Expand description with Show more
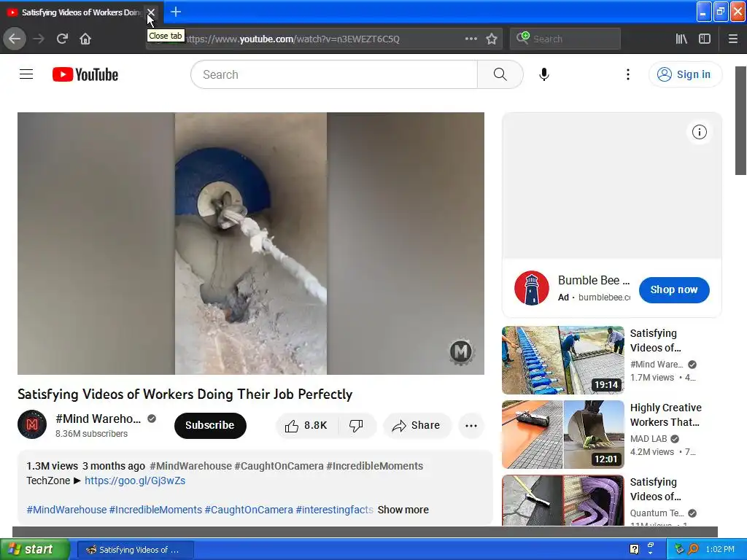747x560 pixels. [x=403, y=510]
